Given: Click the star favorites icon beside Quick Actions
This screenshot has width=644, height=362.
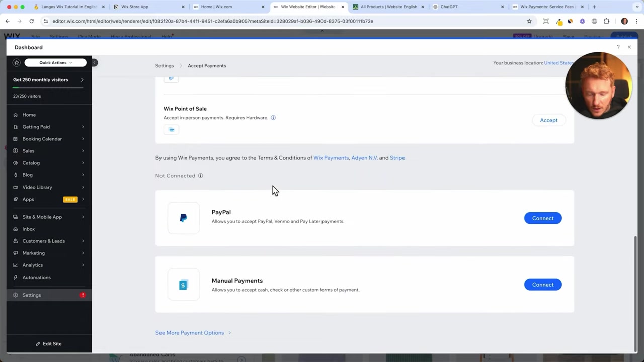Looking at the screenshot, I should point(17,63).
